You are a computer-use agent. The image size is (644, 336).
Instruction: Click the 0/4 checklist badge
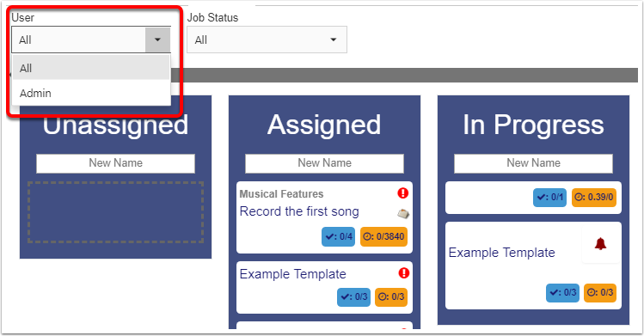(x=339, y=236)
